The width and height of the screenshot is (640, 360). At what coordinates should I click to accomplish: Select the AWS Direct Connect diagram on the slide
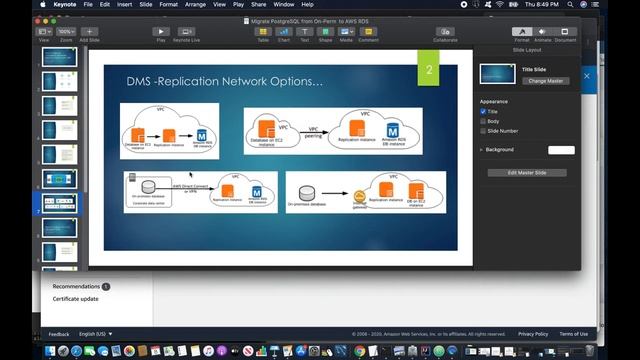(201, 192)
